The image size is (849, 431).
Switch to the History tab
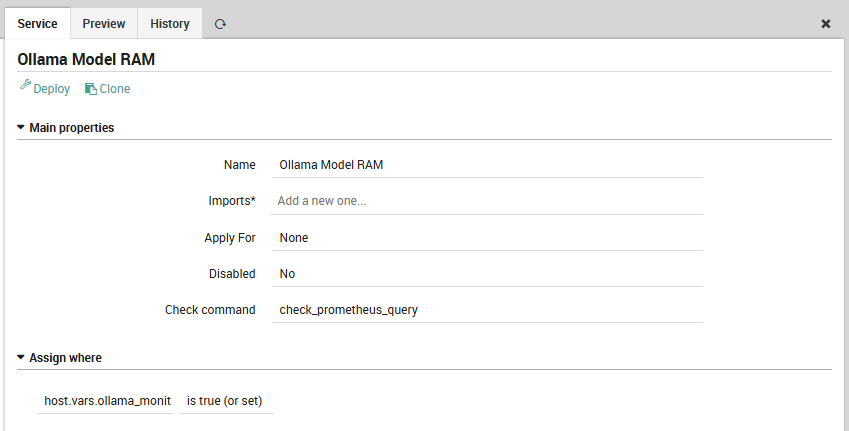tap(169, 24)
